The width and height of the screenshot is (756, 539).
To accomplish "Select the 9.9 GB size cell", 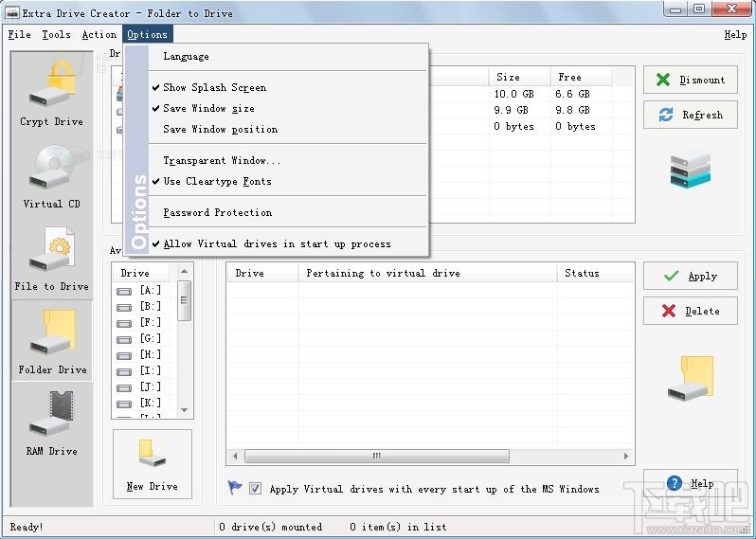I will point(511,110).
